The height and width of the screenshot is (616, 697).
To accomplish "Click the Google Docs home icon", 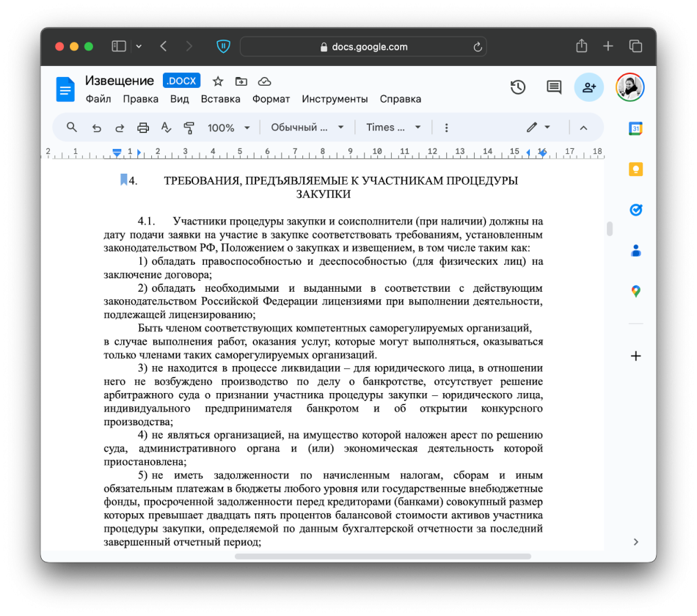I will coord(65,89).
